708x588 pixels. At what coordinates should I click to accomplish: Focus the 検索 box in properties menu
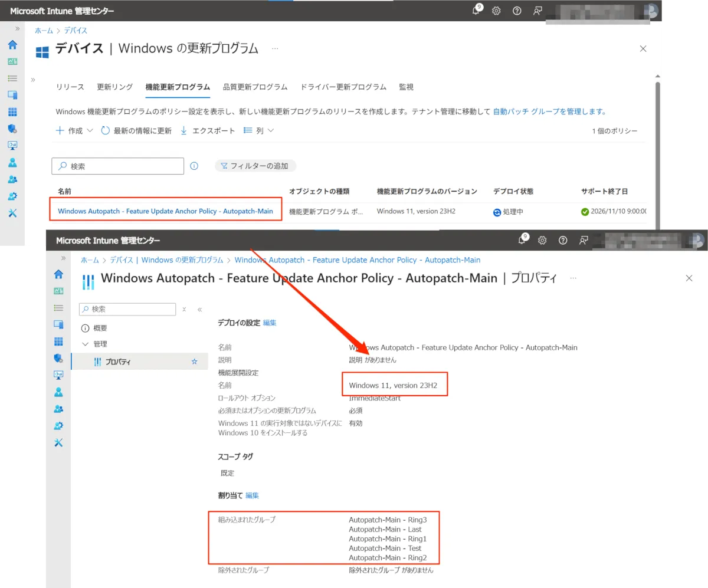click(x=127, y=309)
